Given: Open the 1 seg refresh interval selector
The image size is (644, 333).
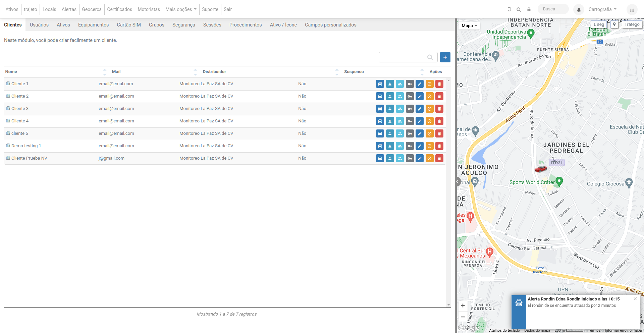Looking at the screenshot, I should point(599,24).
